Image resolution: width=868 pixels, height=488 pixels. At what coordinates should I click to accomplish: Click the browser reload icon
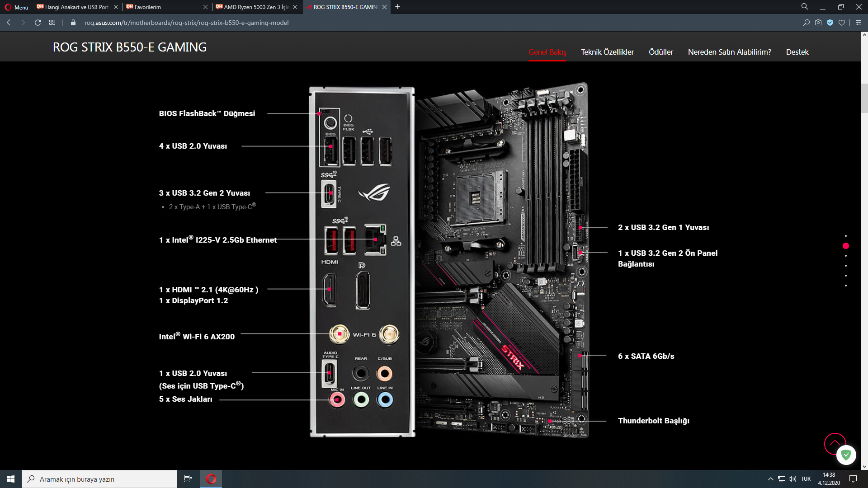38,23
